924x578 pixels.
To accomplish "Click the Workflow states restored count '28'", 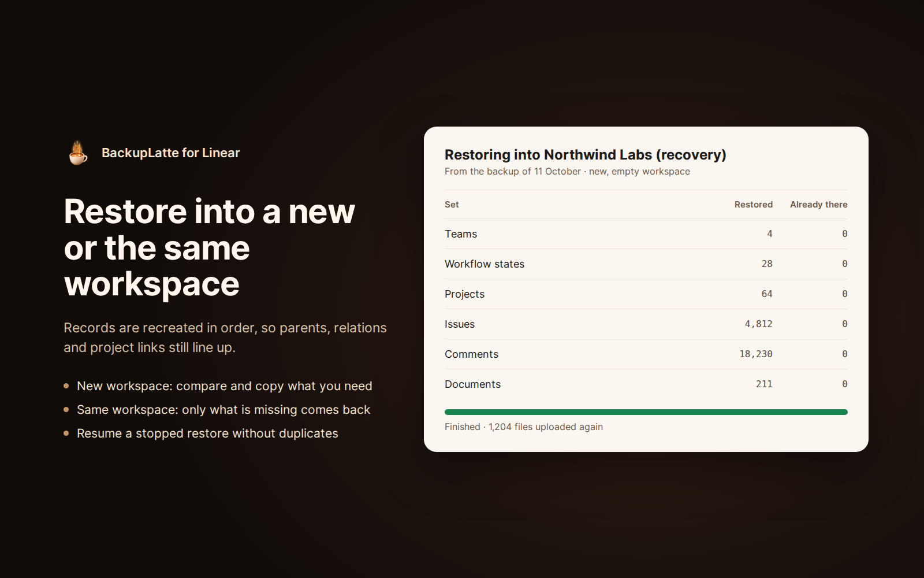I will pyautogui.click(x=767, y=264).
